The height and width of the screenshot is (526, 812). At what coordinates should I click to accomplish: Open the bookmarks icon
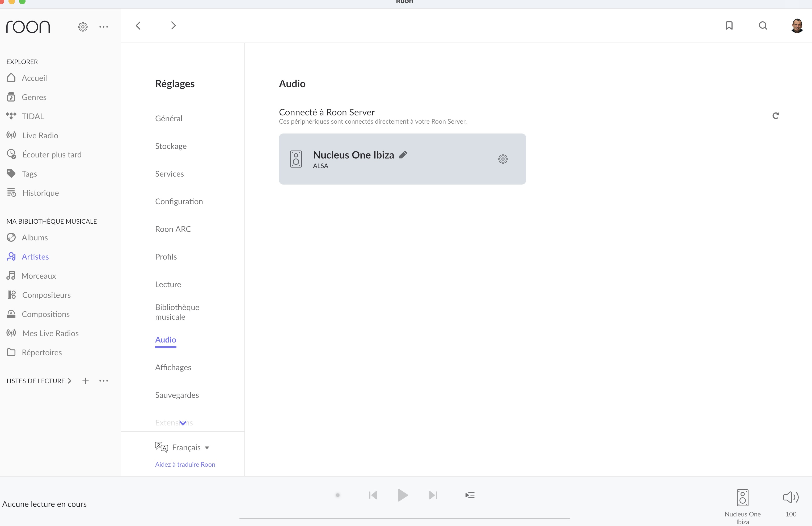[729, 26]
